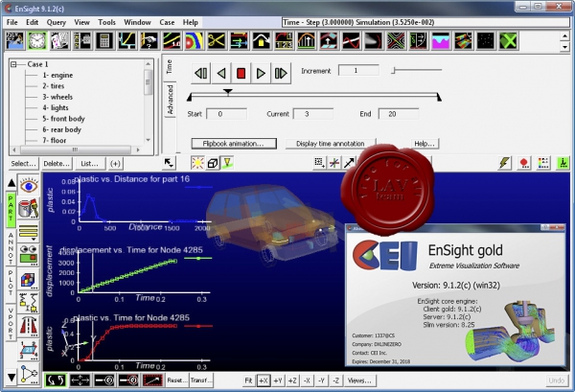575x392 pixels.
Task: Click the black starfield point parts icon
Action: (486, 40)
